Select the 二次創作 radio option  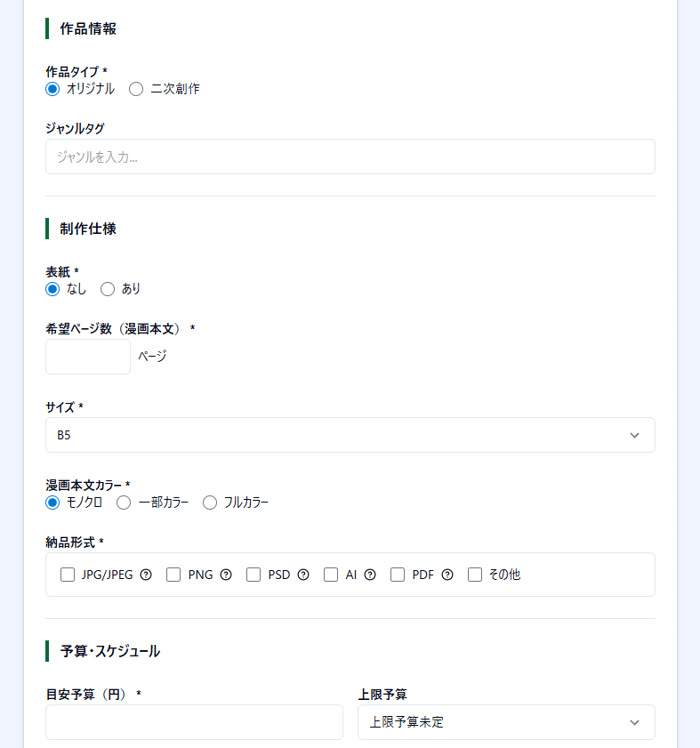[x=136, y=89]
